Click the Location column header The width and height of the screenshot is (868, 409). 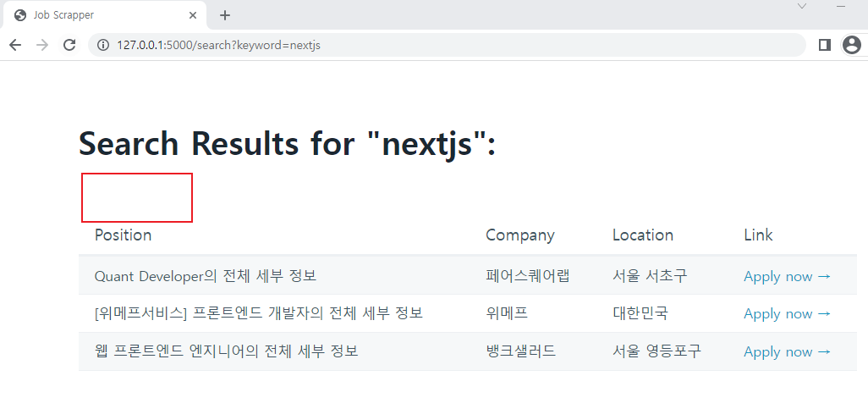(x=643, y=235)
